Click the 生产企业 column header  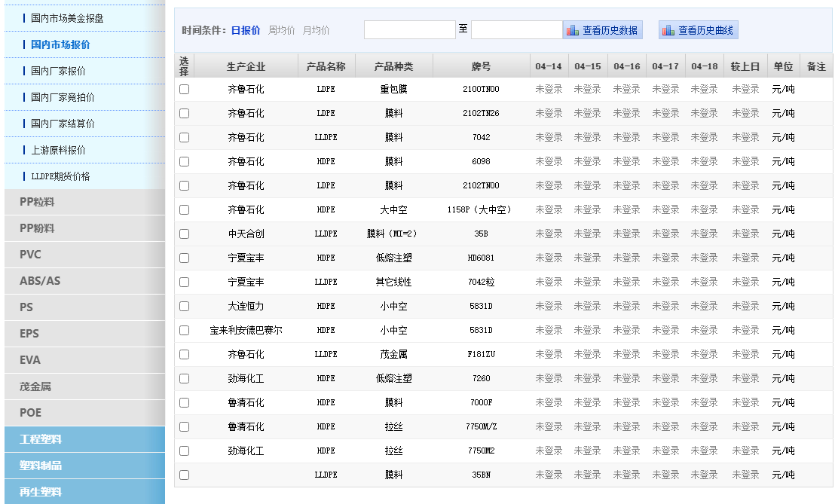pos(246,66)
